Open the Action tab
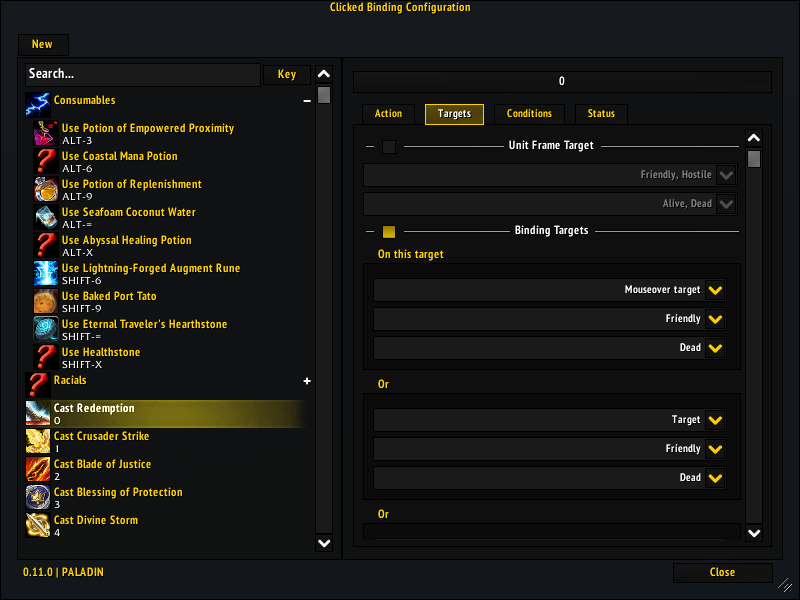Viewport: 800px width, 600px height. (x=388, y=114)
